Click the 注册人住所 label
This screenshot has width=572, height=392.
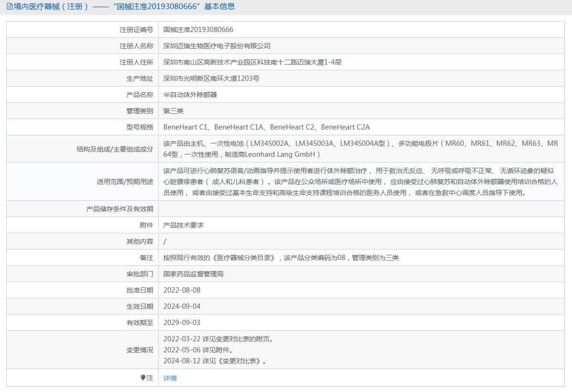(x=136, y=62)
